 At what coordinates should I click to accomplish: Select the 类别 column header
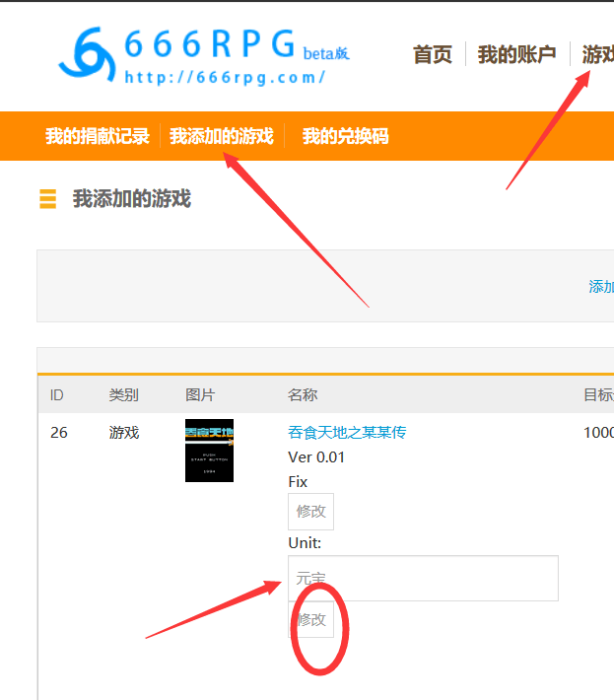(123, 395)
